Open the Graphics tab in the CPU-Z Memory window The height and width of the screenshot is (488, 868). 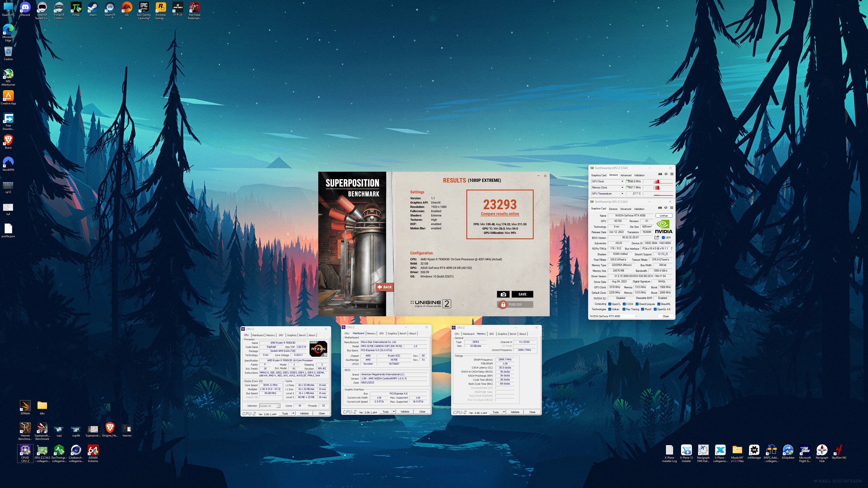(502, 334)
